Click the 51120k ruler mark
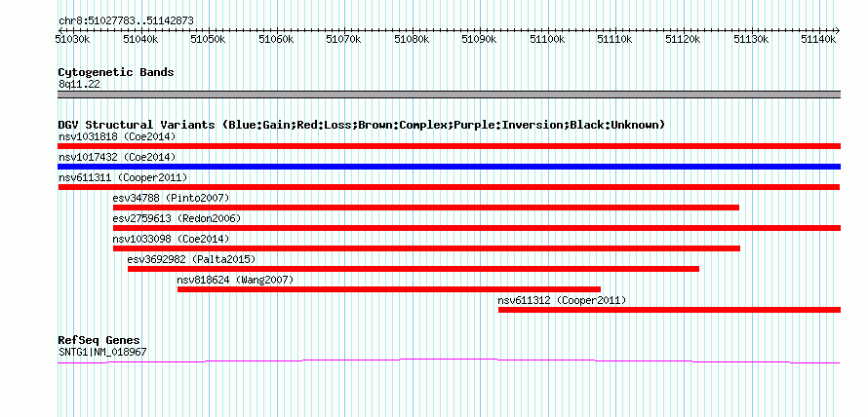This screenshot has width=868, height=417. point(684,39)
